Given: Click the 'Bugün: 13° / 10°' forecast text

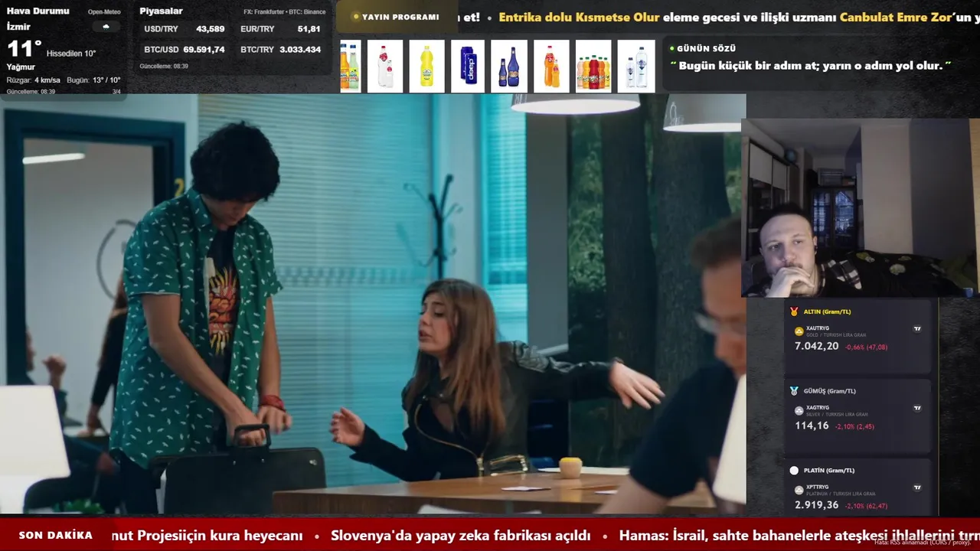Looking at the screenshot, I should (93, 80).
